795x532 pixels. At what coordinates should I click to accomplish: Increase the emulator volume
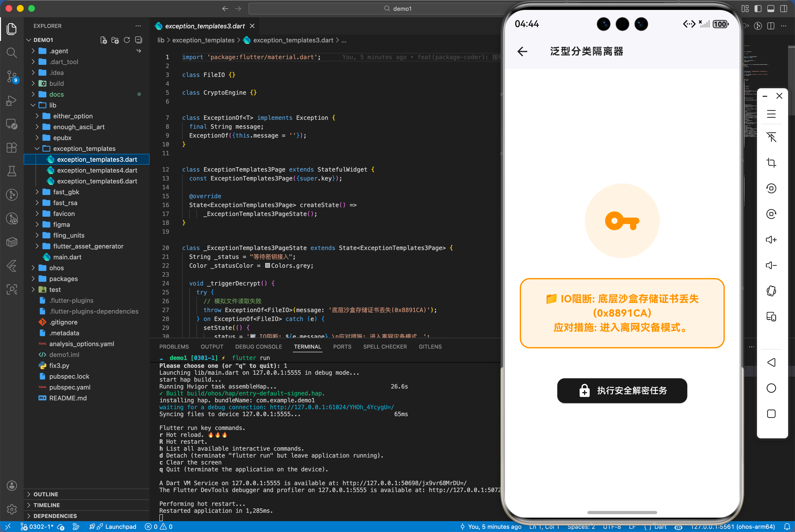pos(771,240)
